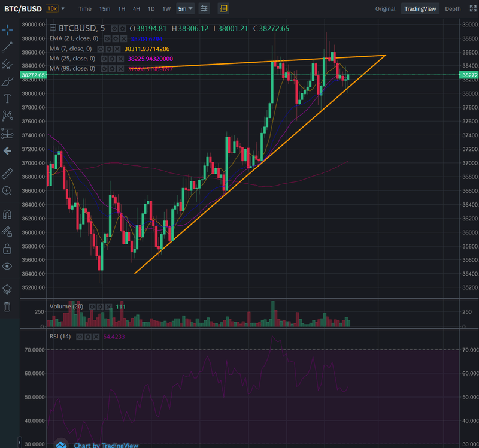Select the 15m interval
This screenshot has width=479, height=448.
pos(105,9)
